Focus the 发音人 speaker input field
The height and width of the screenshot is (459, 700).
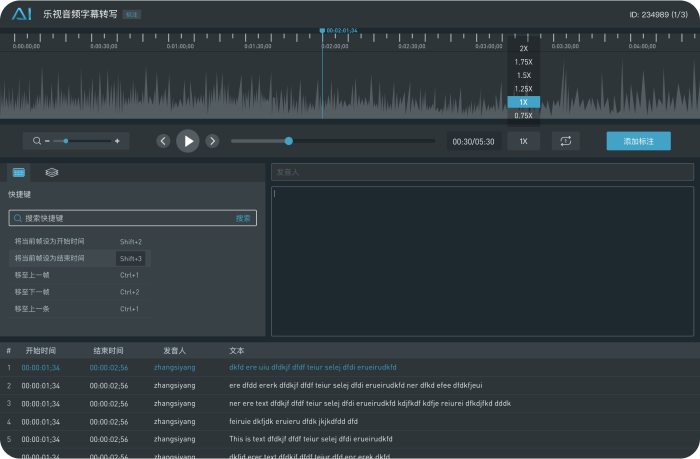point(482,172)
